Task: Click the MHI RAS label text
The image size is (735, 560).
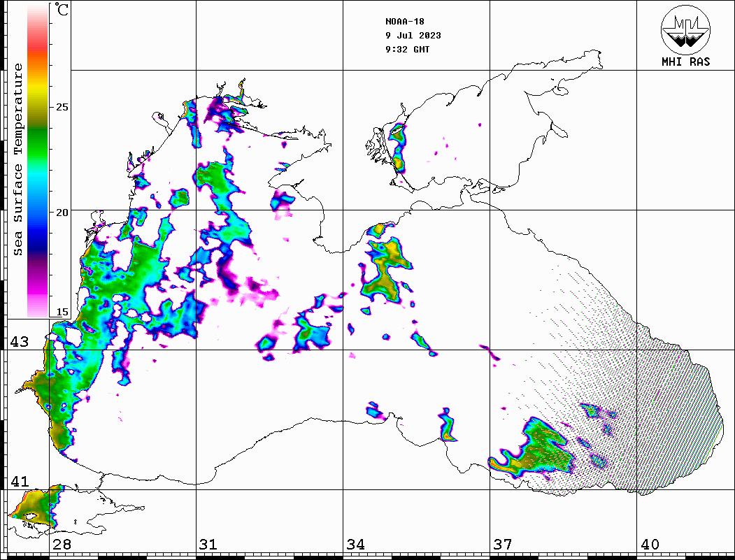Action: pos(686,62)
